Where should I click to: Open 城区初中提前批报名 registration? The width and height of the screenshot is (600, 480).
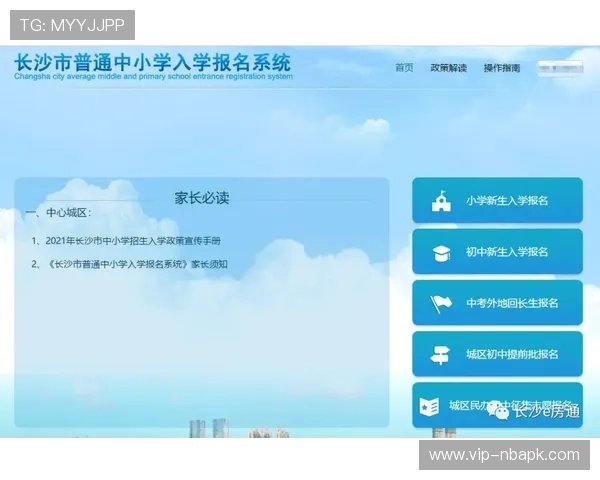pyautogui.click(x=497, y=354)
